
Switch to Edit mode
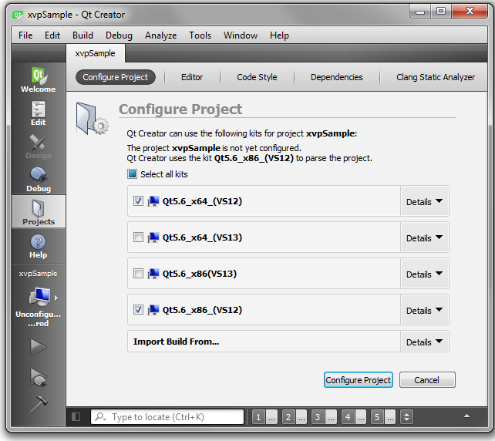38,113
